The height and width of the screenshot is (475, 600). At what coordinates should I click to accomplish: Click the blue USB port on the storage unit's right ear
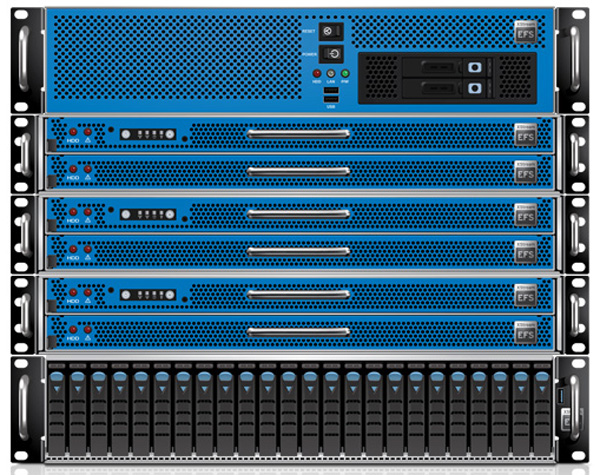click(562, 395)
